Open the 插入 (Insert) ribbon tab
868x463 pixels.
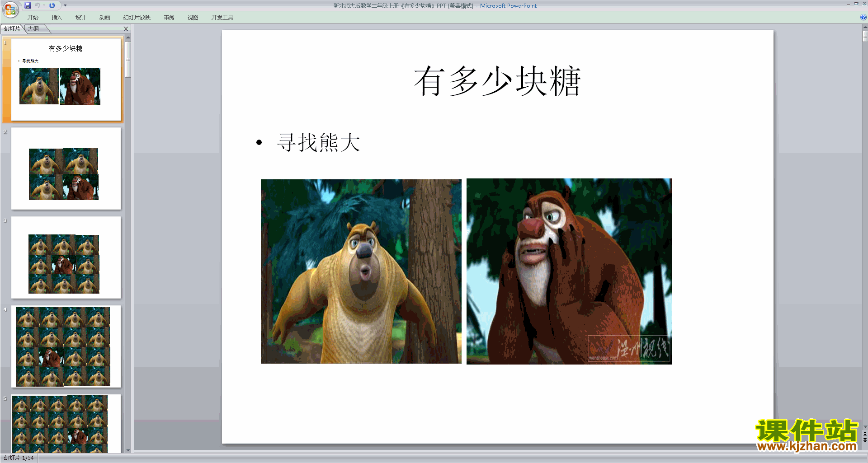(57, 17)
